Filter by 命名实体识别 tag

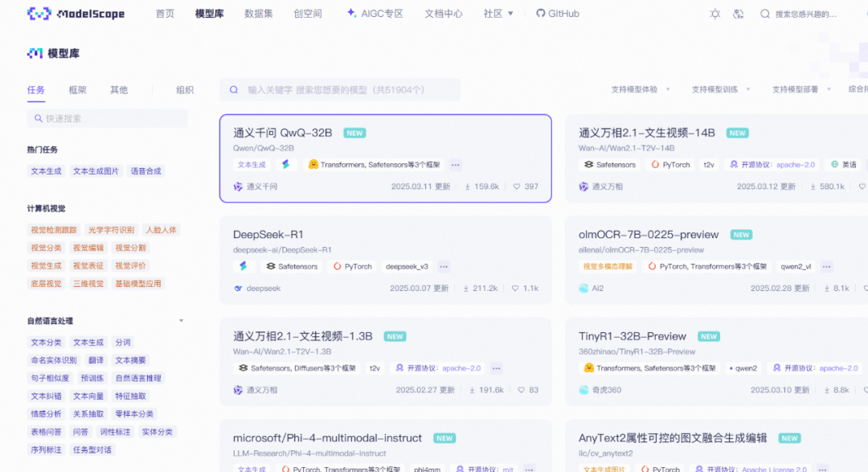tap(54, 360)
